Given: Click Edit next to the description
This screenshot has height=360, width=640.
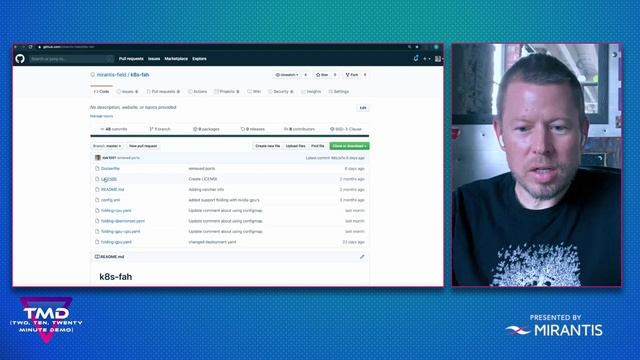Looking at the screenshot, I should pyautogui.click(x=363, y=108).
